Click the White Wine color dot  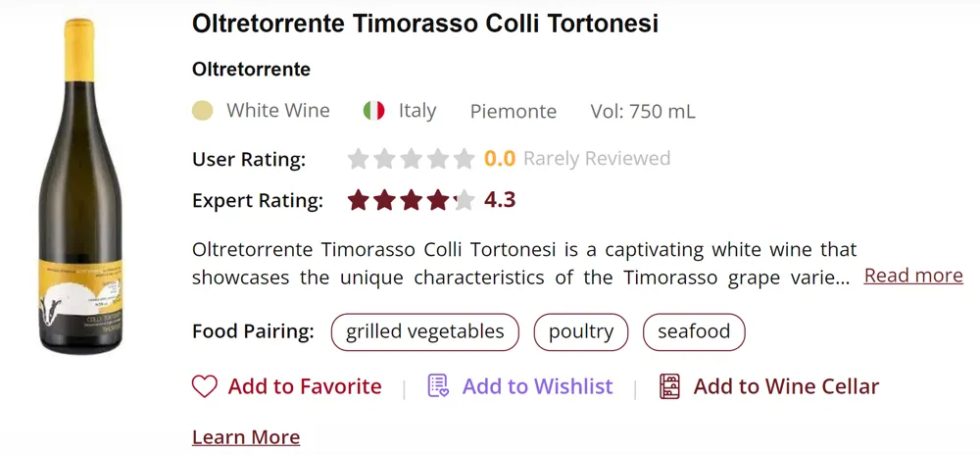click(x=203, y=111)
